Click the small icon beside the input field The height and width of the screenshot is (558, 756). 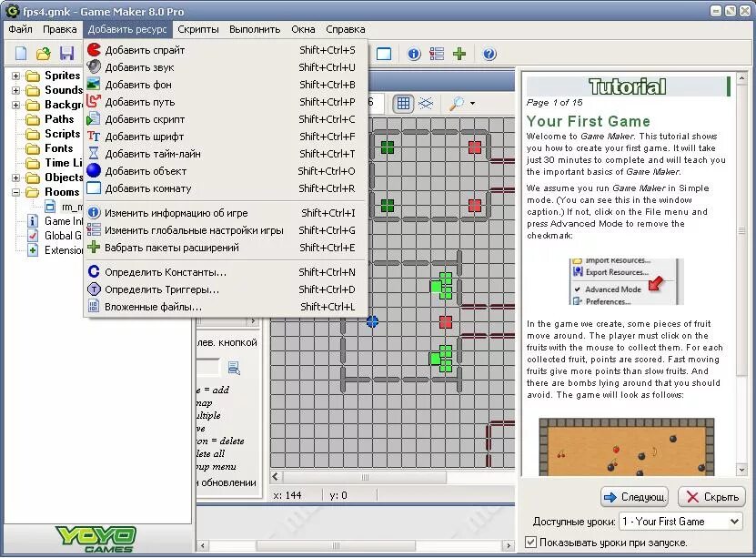pyautogui.click(x=235, y=368)
